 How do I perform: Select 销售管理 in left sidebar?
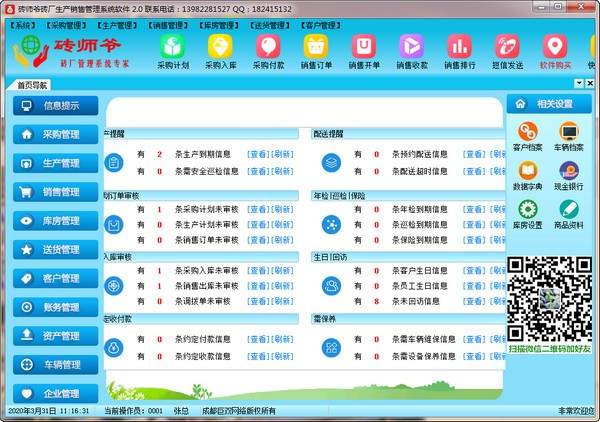[x=53, y=191]
